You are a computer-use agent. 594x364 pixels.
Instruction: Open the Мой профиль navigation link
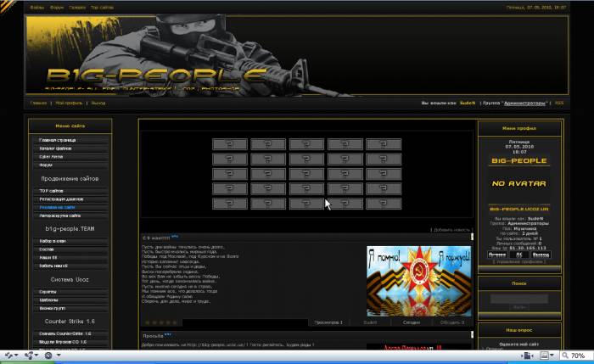tap(69, 104)
